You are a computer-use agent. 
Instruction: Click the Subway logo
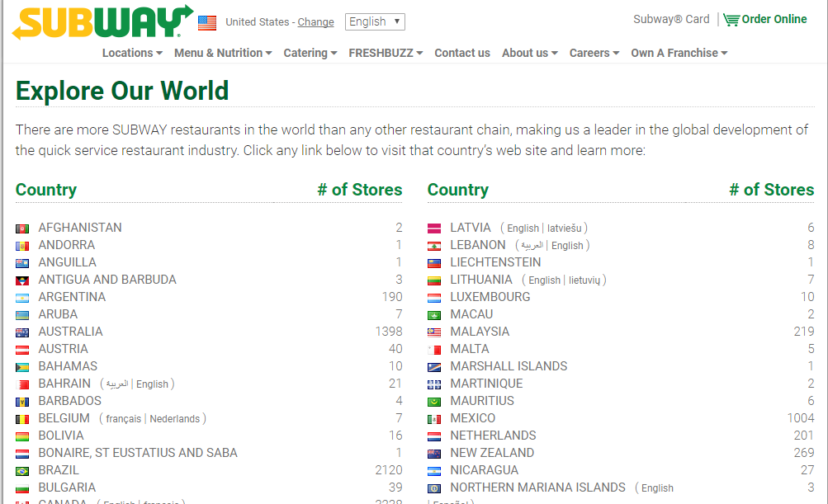(102, 22)
